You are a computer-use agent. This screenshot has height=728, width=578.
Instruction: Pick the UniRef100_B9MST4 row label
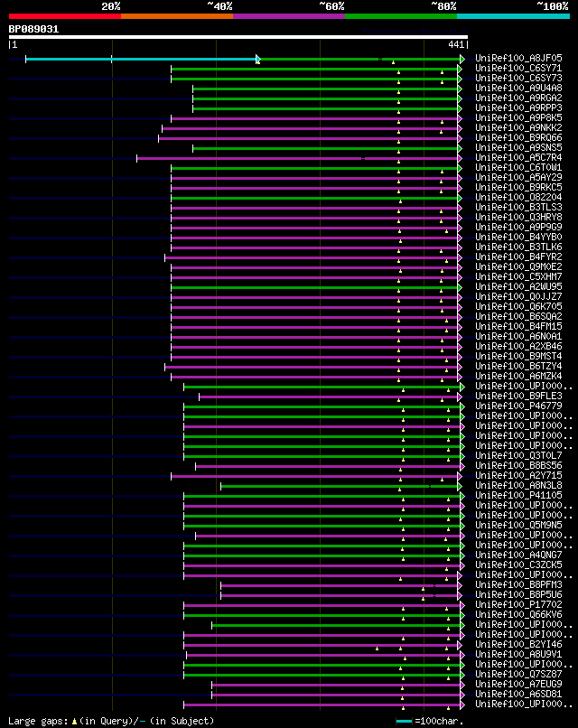[x=518, y=357]
